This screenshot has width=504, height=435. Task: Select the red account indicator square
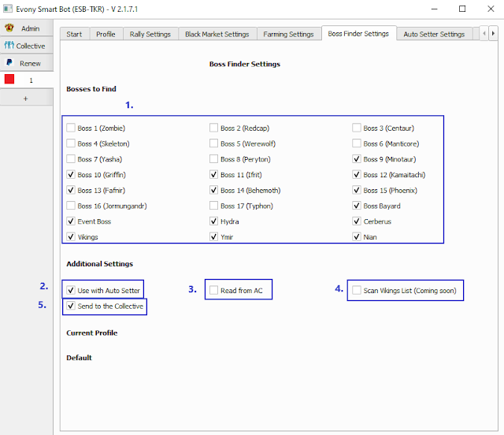9,79
